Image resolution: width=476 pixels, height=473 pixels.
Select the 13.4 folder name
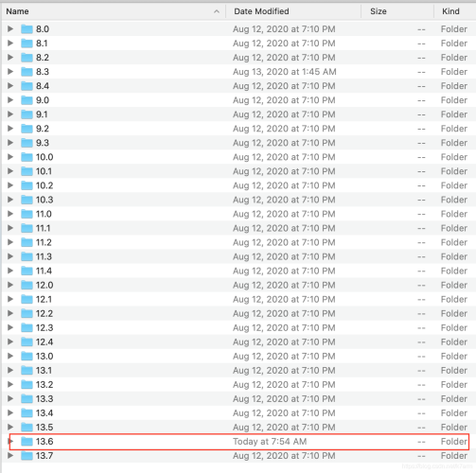click(x=44, y=413)
